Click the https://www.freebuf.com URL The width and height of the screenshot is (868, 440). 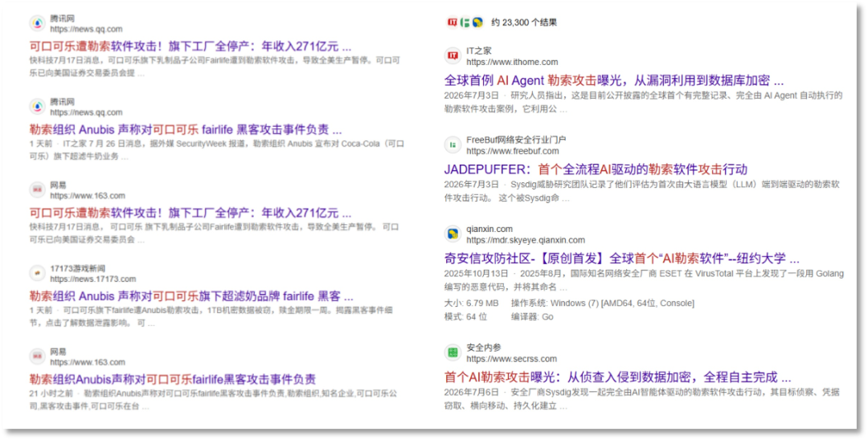point(513,151)
